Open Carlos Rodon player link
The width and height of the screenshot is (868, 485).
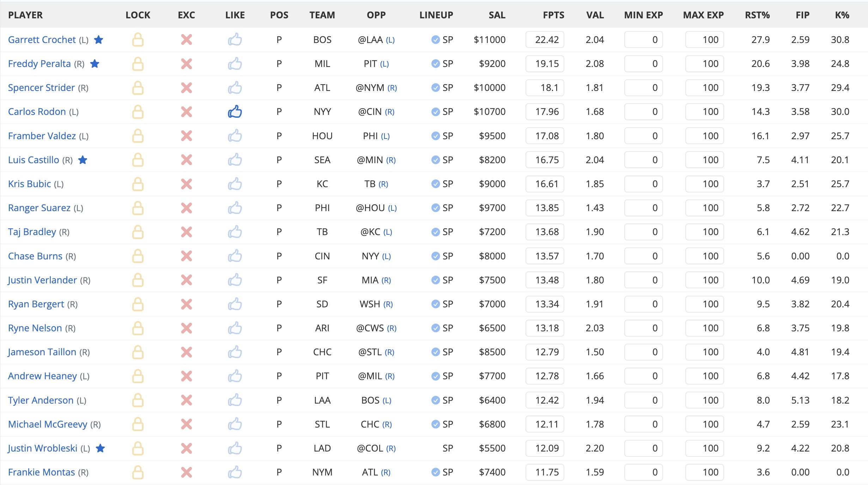click(37, 112)
